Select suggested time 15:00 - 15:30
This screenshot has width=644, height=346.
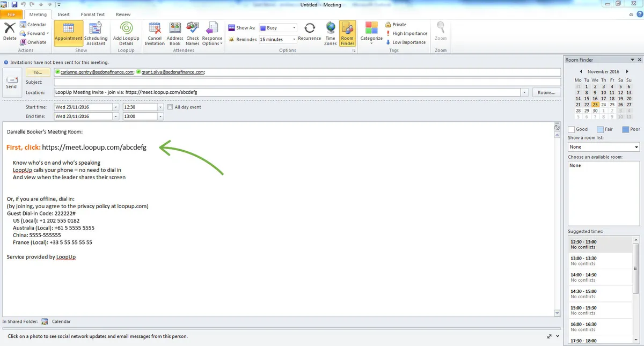601,310
